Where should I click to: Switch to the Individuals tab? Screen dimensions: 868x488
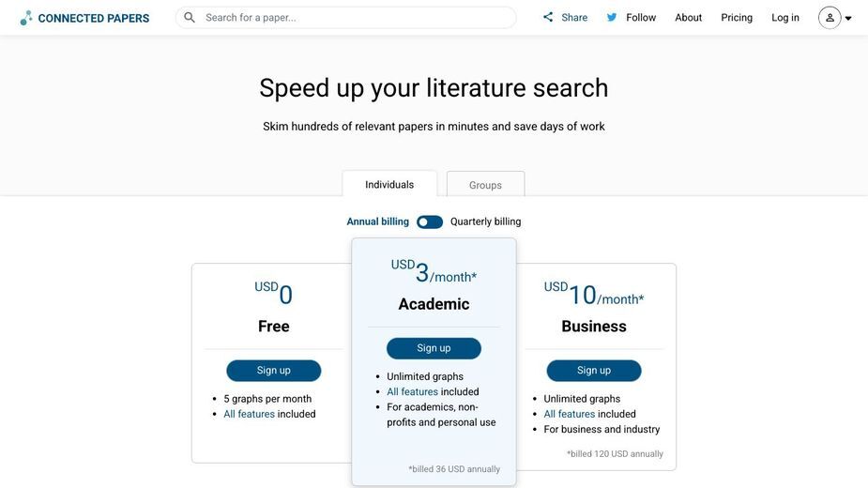pyautogui.click(x=389, y=184)
